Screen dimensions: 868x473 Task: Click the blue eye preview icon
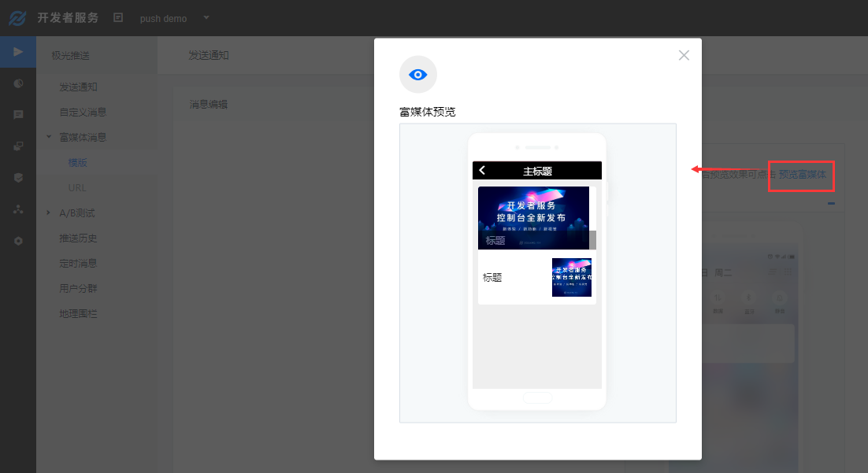pos(418,75)
